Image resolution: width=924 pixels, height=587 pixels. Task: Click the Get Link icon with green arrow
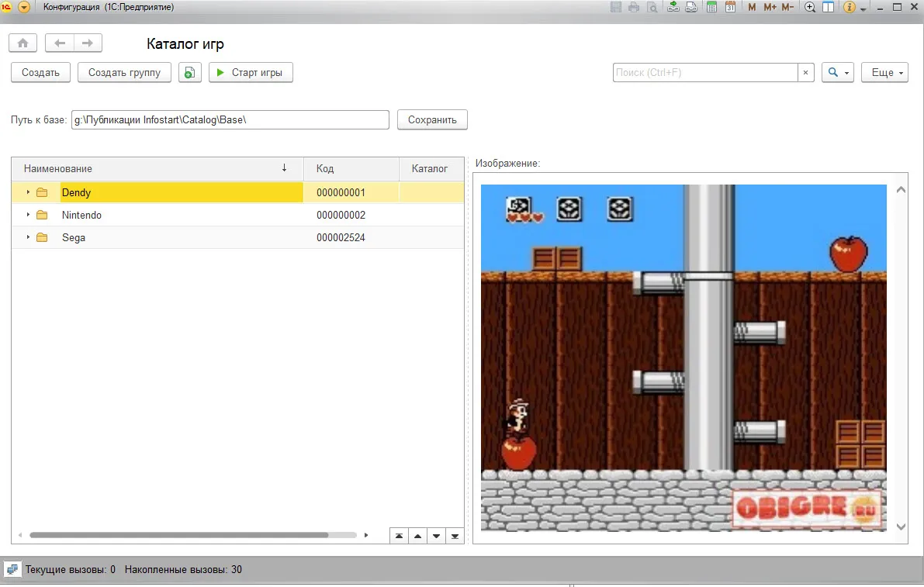[673, 7]
